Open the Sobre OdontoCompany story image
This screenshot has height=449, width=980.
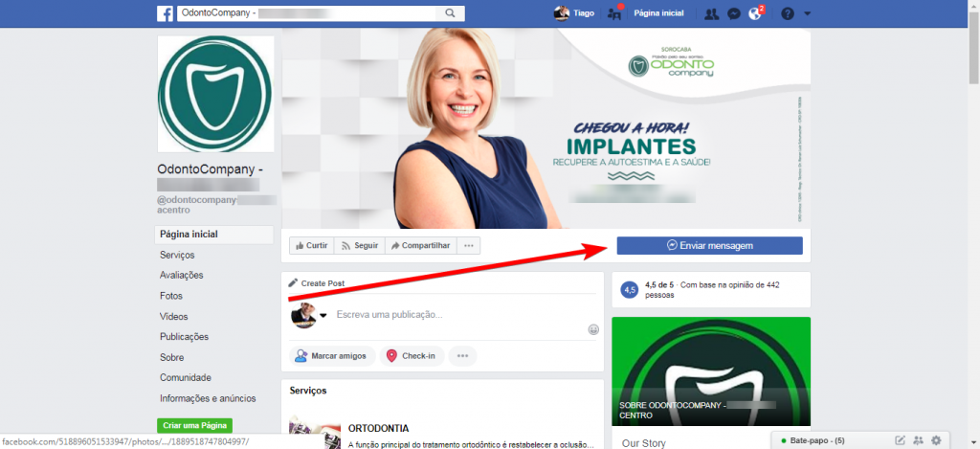711,371
